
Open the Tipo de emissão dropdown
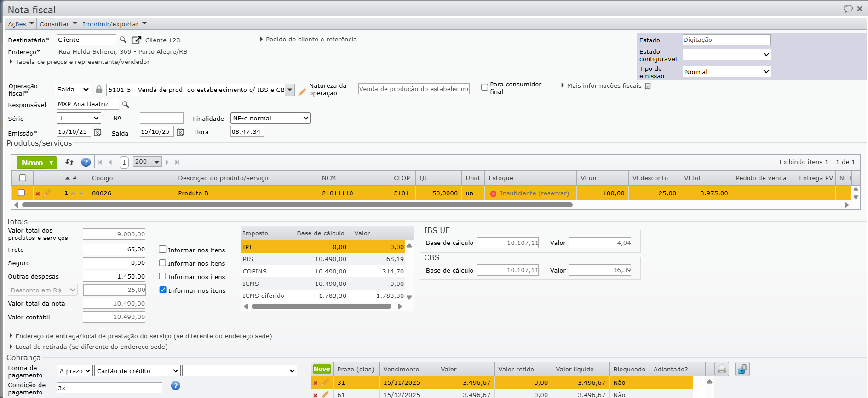pos(726,72)
